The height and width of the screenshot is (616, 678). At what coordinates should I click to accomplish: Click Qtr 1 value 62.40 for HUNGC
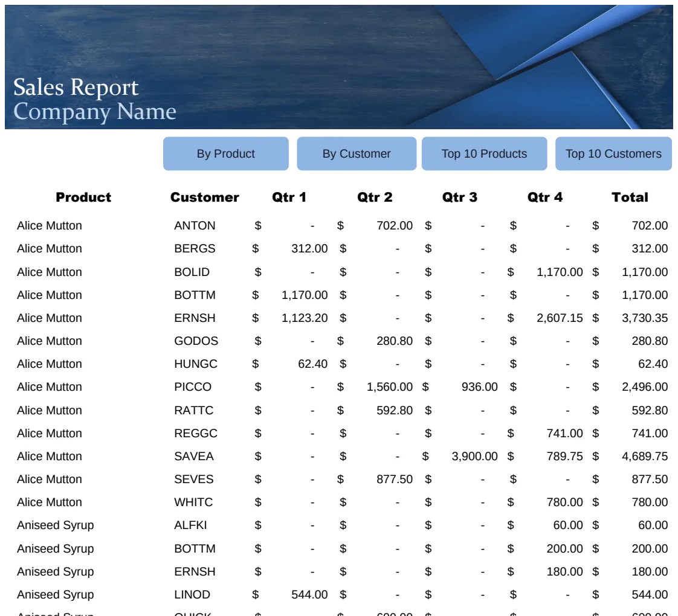click(312, 364)
